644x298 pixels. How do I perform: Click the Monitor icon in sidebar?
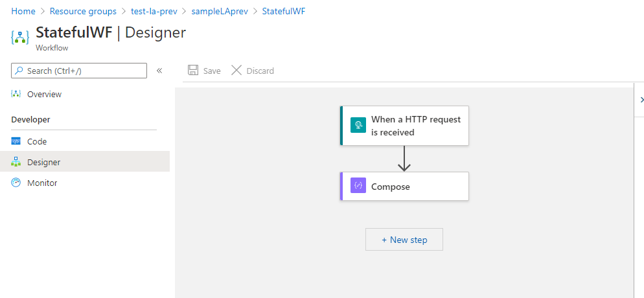pos(16,183)
